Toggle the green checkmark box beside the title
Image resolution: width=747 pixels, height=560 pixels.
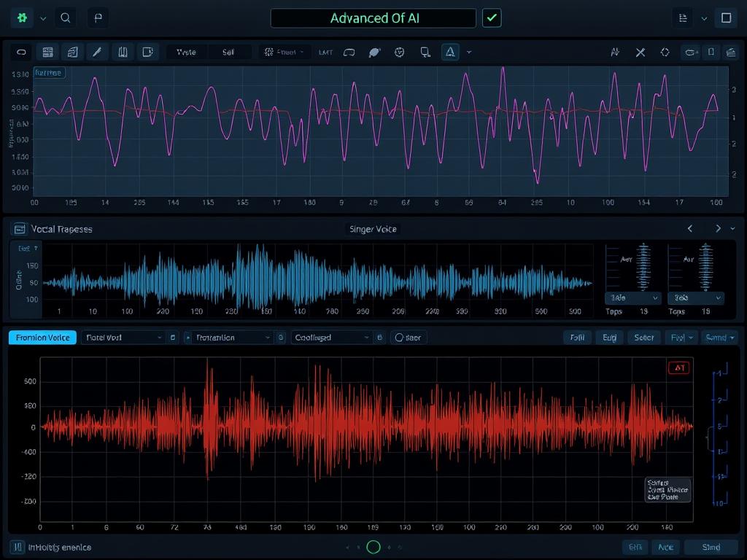pos(492,18)
